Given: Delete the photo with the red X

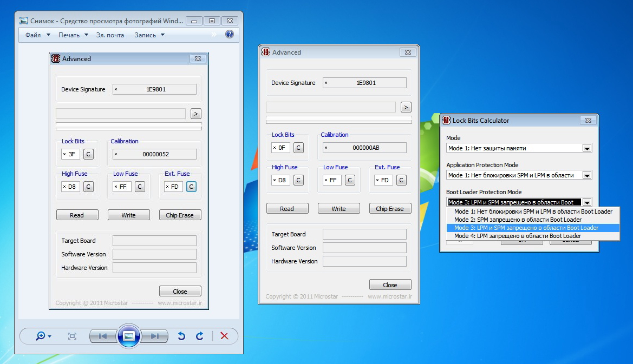Looking at the screenshot, I should (224, 336).
